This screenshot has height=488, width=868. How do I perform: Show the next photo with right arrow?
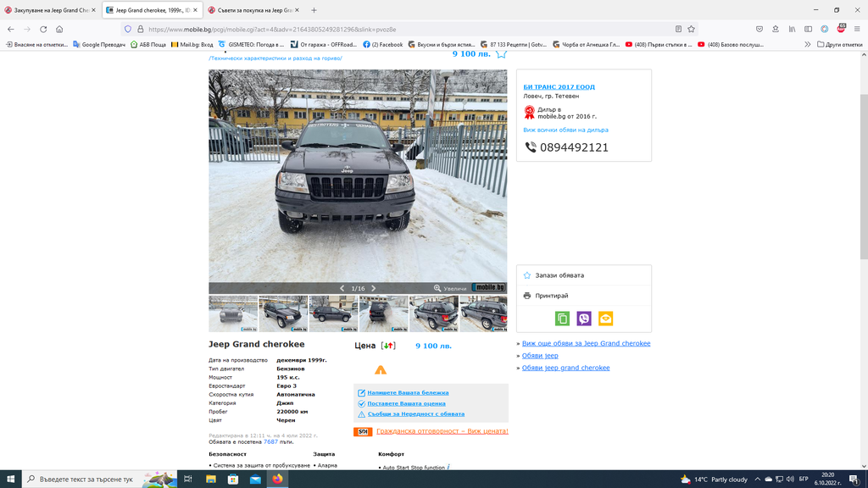(374, 288)
